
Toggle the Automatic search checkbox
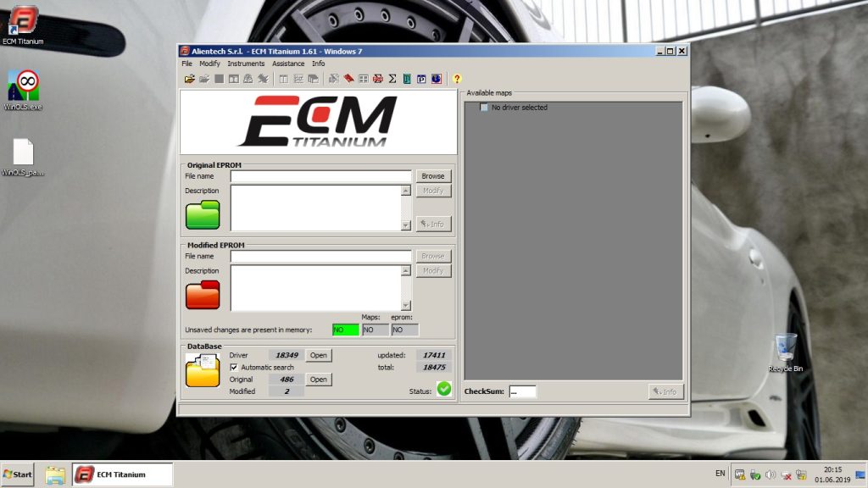[x=234, y=367]
